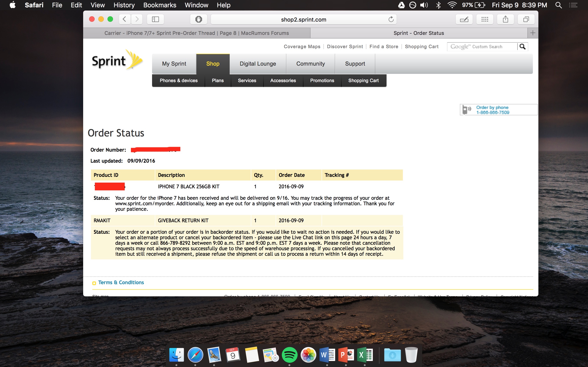
Task: Switch to the MacRumors Forums tab
Action: pyautogui.click(x=197, y=33)
